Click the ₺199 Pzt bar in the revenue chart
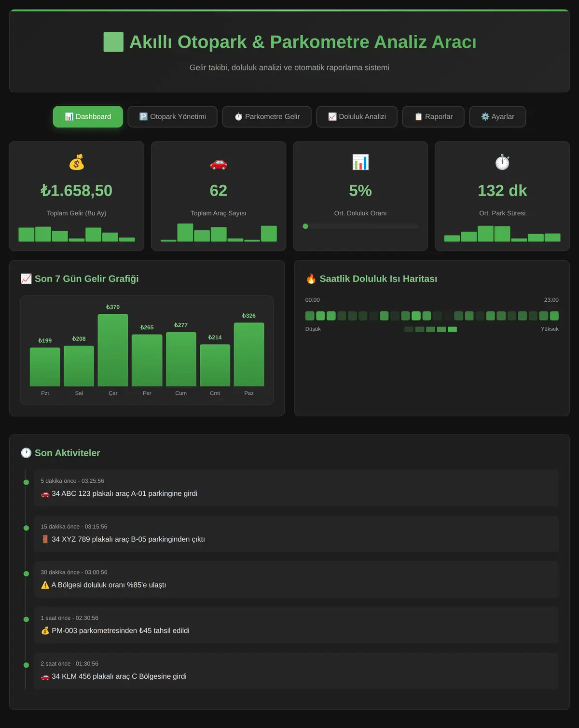 point(45,367)
